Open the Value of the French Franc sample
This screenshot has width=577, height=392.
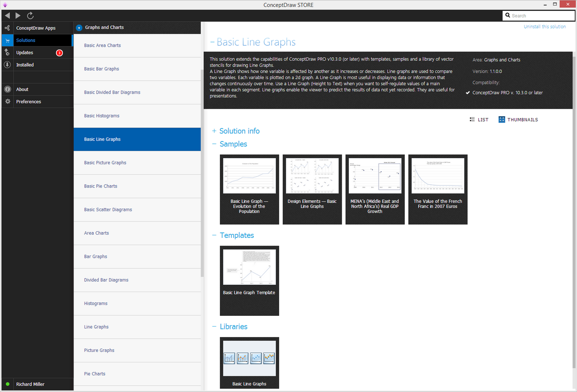coord(438,189)
